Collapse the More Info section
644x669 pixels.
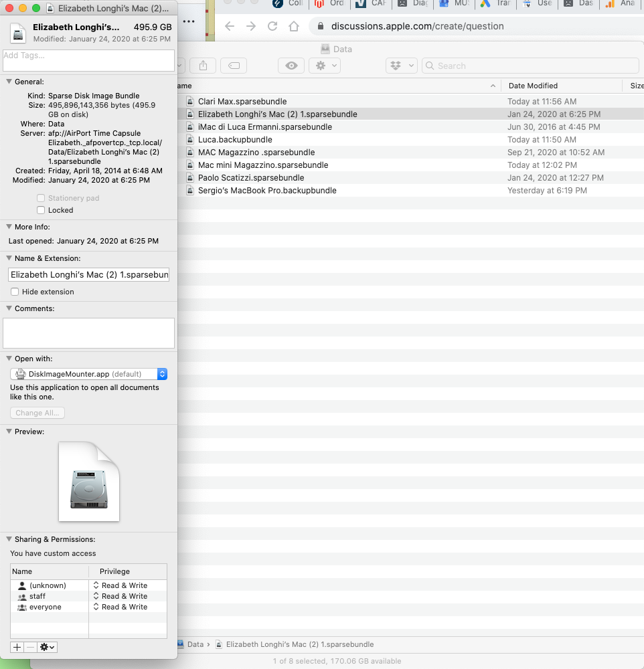pos(9,227)
